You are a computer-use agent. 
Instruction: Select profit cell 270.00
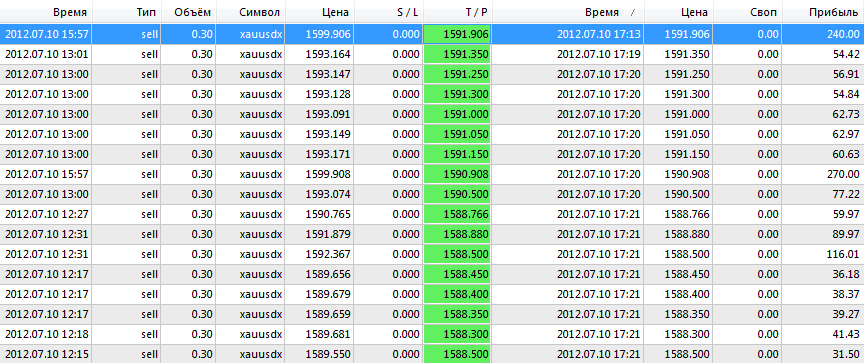point(823,174)
